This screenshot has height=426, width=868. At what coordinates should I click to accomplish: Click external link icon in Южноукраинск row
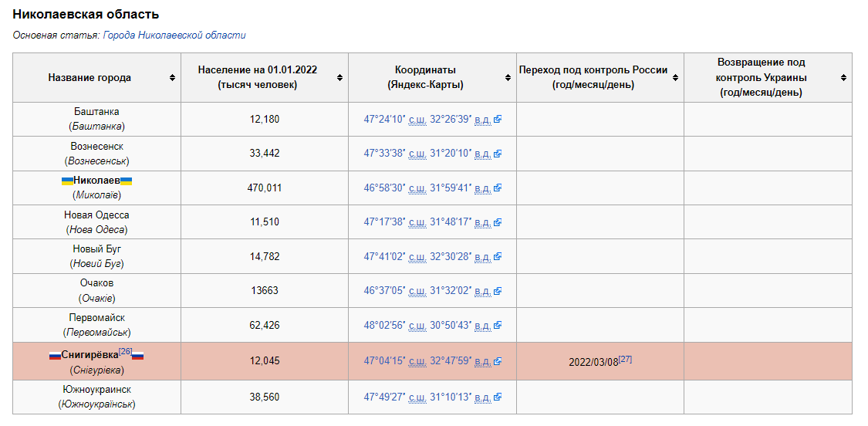498,397
